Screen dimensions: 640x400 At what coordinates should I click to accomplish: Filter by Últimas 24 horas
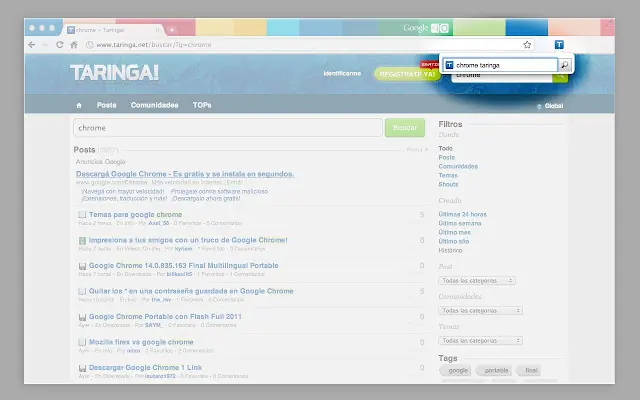pos(462,214)
